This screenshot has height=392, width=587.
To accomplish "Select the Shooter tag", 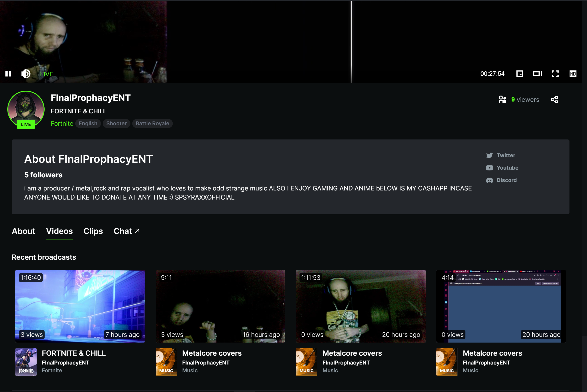I will pos(116,123).
